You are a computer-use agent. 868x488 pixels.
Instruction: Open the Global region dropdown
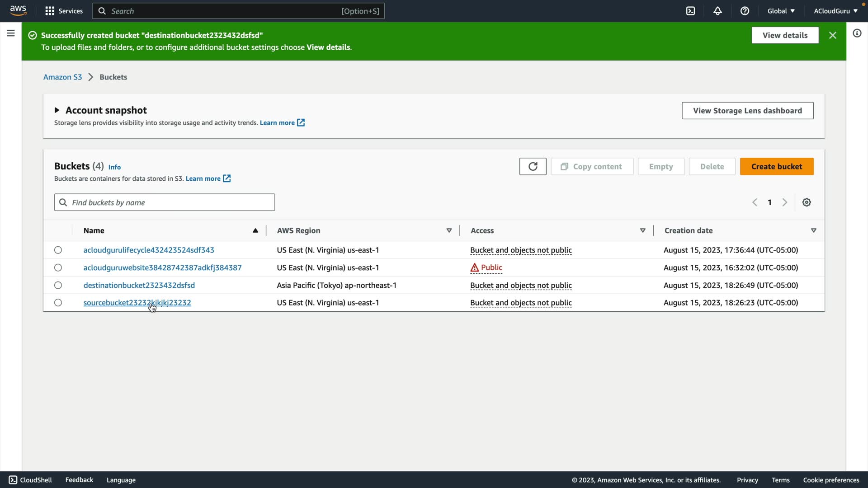coord(781,11)
